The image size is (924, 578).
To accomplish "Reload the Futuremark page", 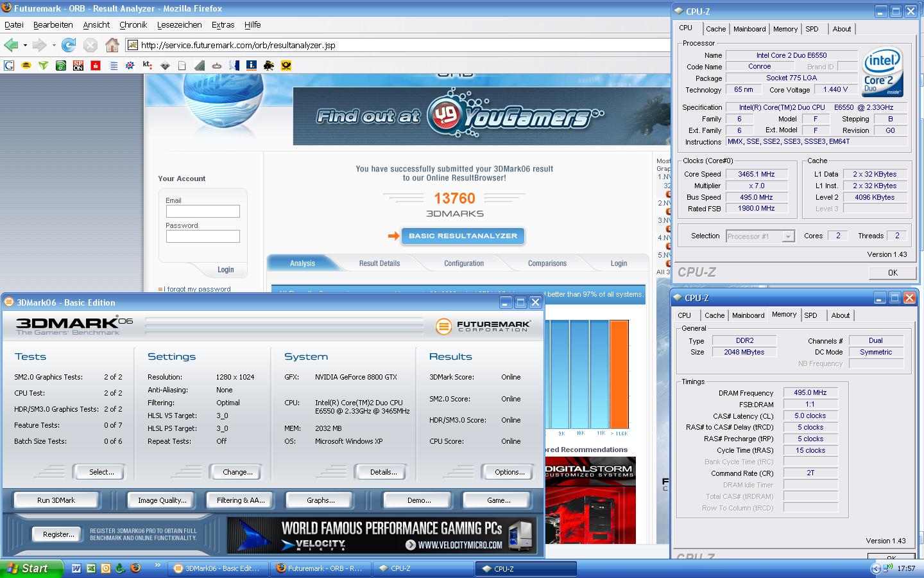I will [68, 45].
